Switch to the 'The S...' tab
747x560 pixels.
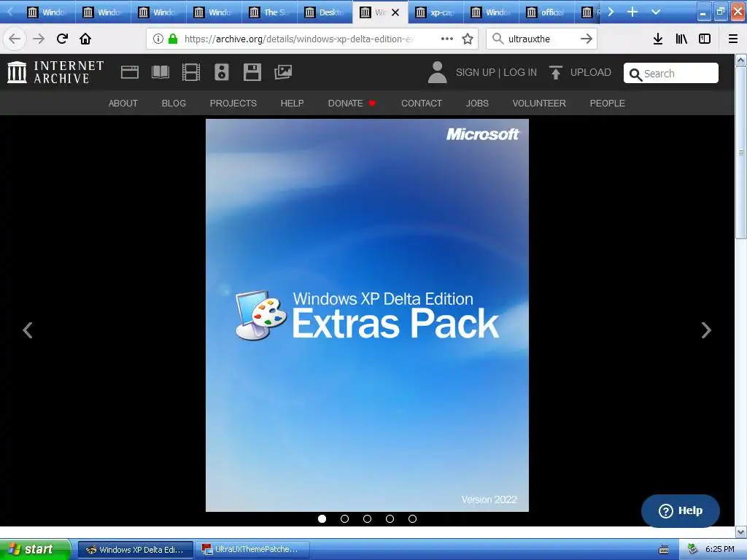tap(269, 12)
